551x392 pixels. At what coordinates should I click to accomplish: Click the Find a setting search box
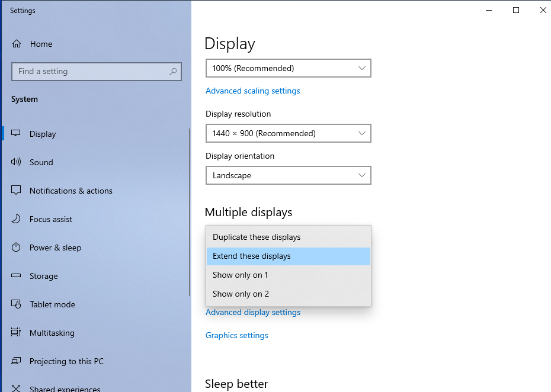(x=89, y=72)
